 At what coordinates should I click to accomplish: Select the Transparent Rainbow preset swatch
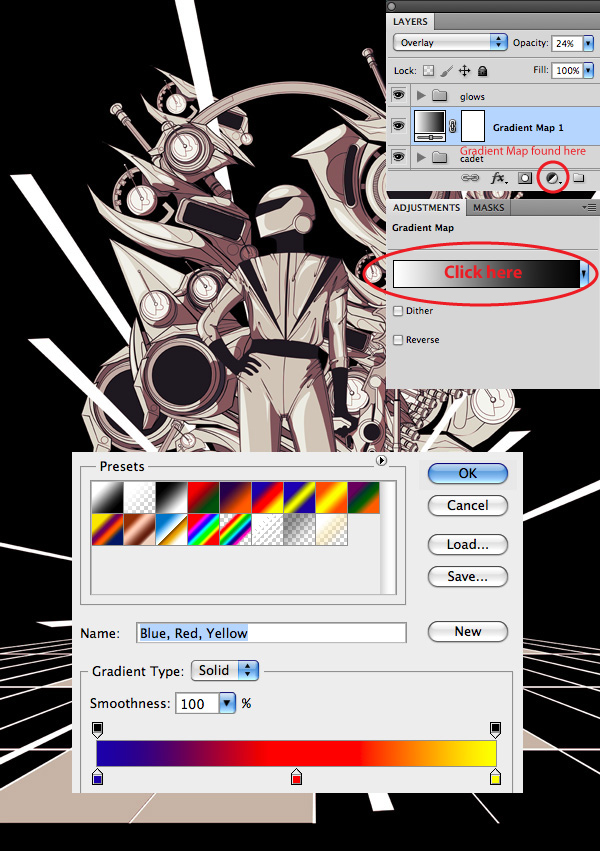click(x=235, y=529)
